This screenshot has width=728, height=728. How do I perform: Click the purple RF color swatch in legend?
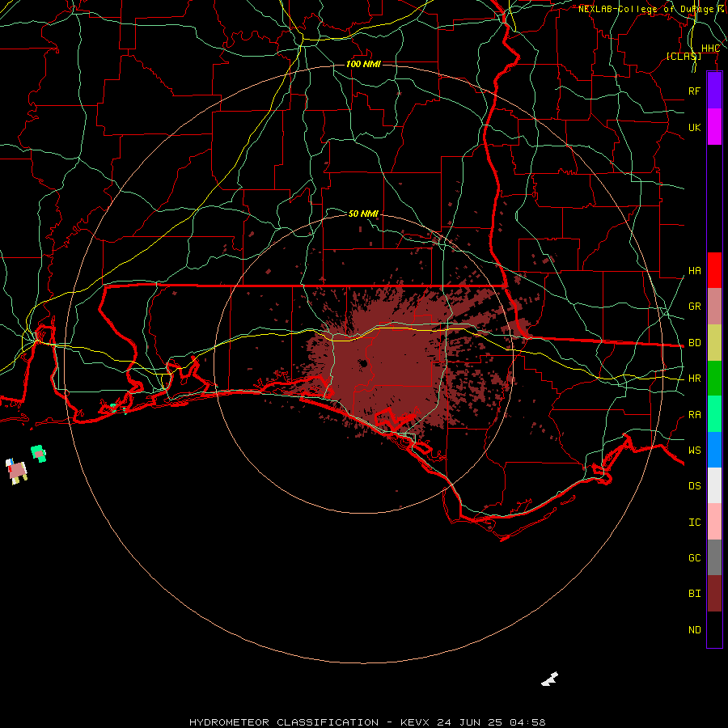coord(714,91)
